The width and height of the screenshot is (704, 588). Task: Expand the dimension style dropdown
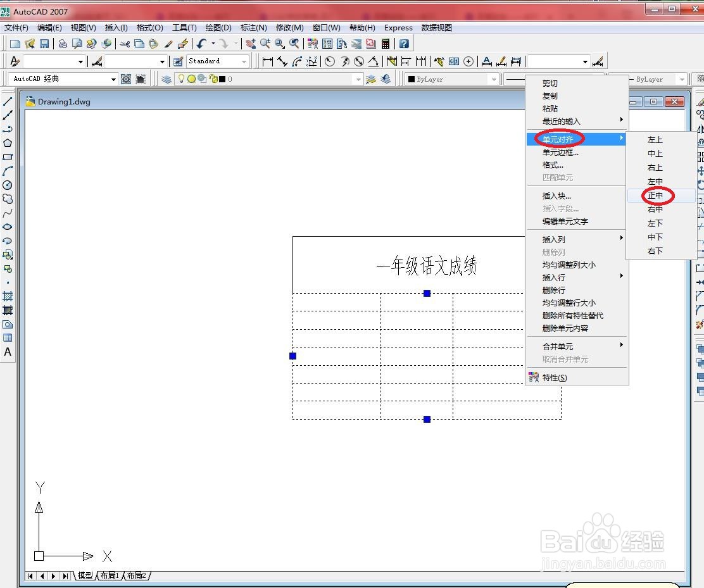(163, 61)
